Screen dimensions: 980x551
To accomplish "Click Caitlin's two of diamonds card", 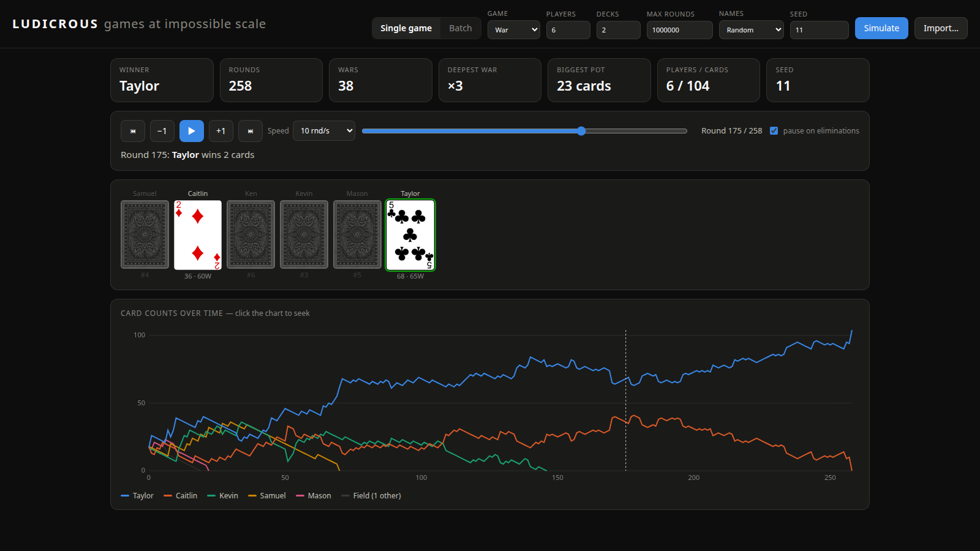I will pyautogui.click(x=198, y=235).
